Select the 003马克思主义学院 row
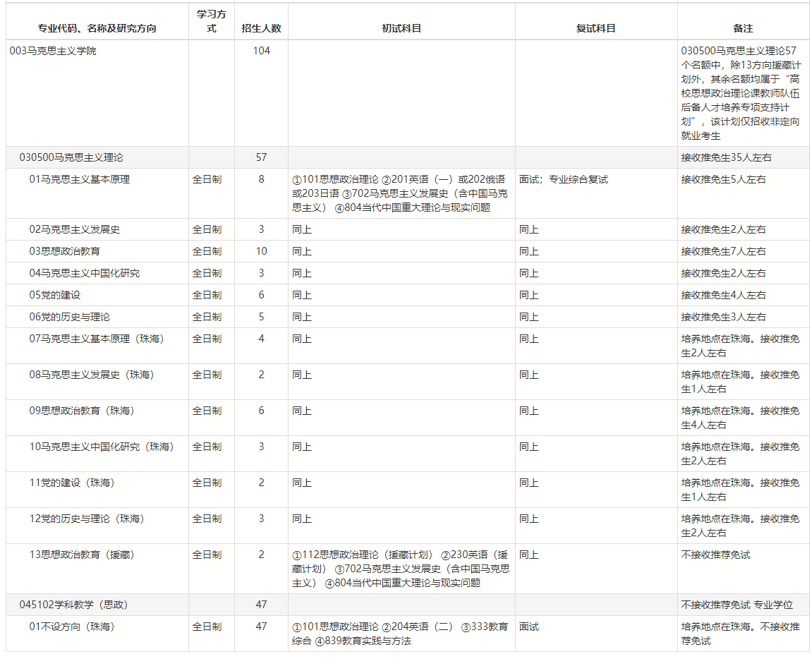The image size is (812, 659). [x=407, y=93]
